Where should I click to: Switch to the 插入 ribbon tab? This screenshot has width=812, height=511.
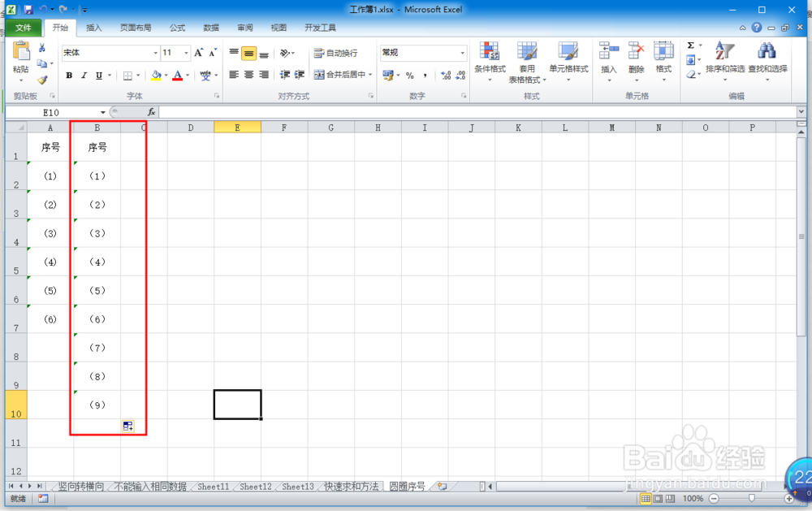tap(93, 27)
